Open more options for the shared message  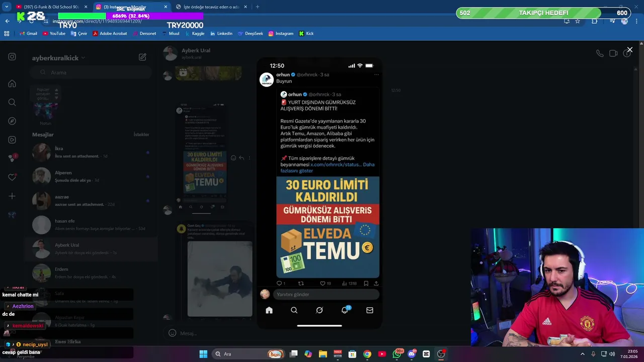(x=250, y=158)
